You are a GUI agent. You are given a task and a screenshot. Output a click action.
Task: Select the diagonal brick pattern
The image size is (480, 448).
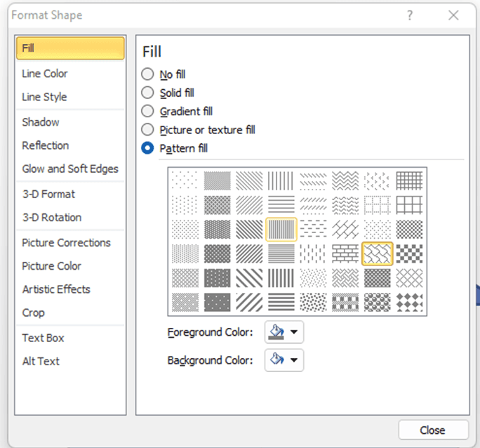coord(345,230)
